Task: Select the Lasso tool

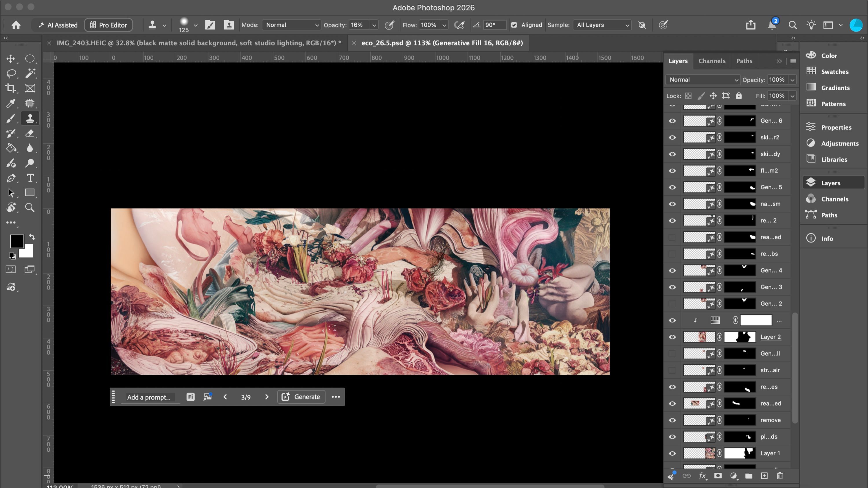Action: [11, 73]
